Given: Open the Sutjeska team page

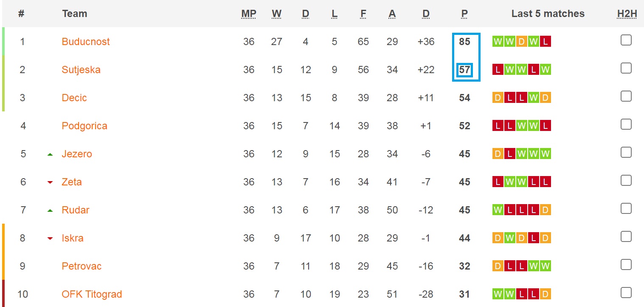Looking at the screenshot, I should click(x=81, y=69).
